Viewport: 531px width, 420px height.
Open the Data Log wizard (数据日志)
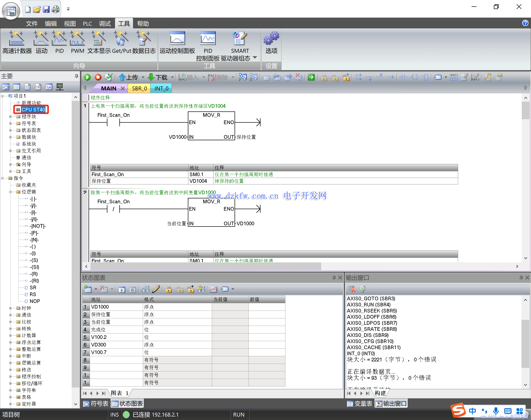click(x=144, y=39)
